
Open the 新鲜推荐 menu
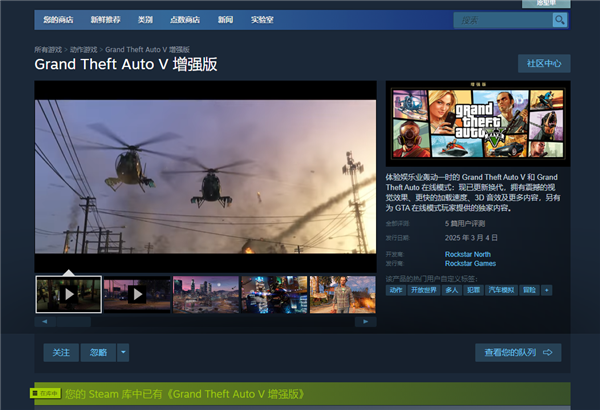pyautogui.click(x=104, y=20)
